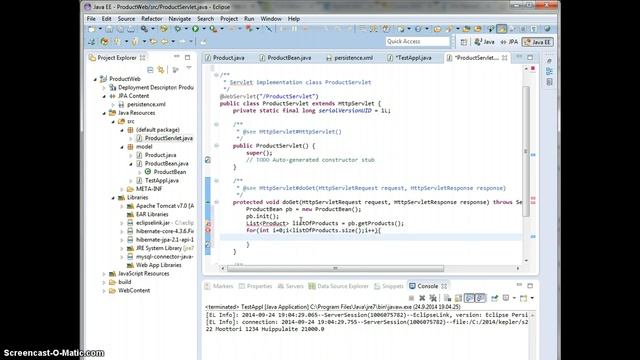This screenshot has height=360, width=640.
Task: Click the task marker beside the TODO comment
Action: (x=208, y=160)
